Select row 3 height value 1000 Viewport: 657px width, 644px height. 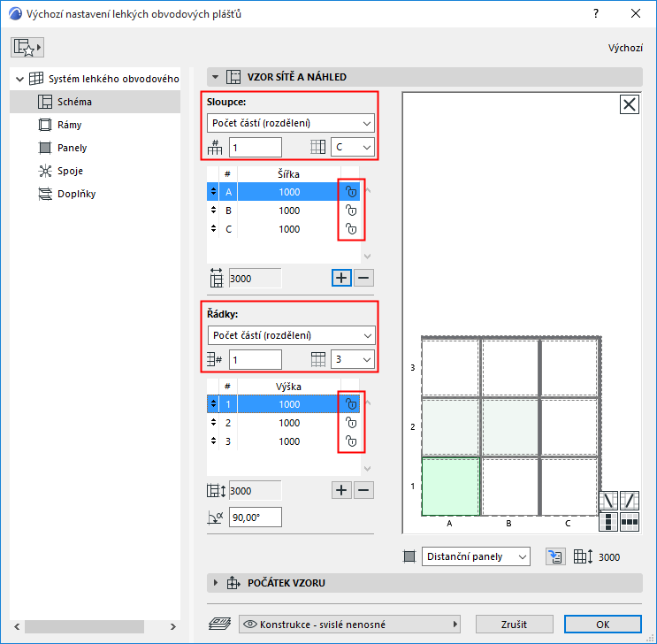click(x=289, y=441)
